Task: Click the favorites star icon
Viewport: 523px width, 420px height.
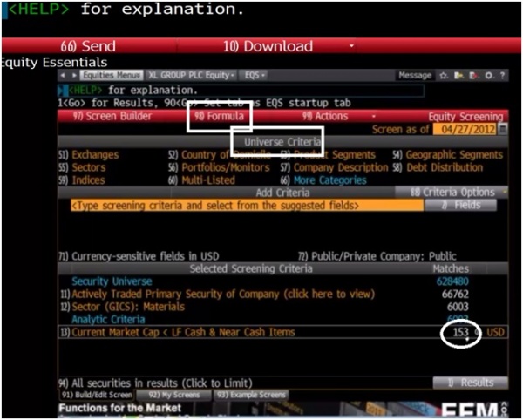Action: point(444,76)
